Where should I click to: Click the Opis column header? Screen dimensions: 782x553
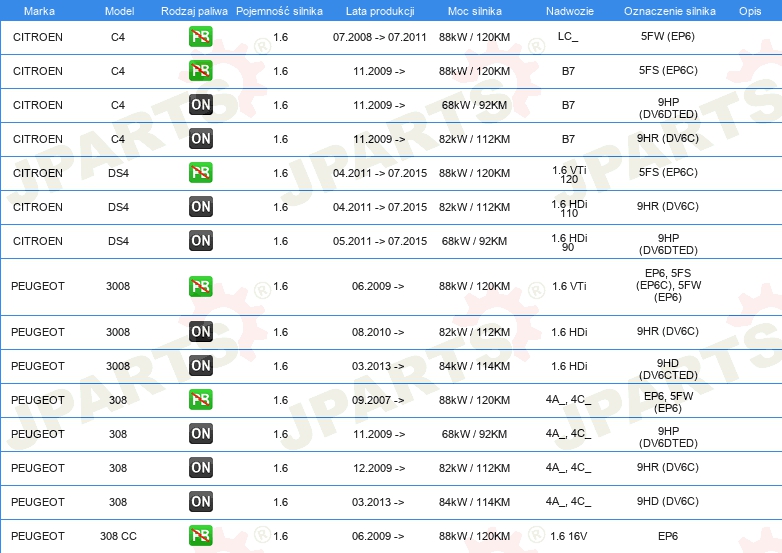(750, 11)
